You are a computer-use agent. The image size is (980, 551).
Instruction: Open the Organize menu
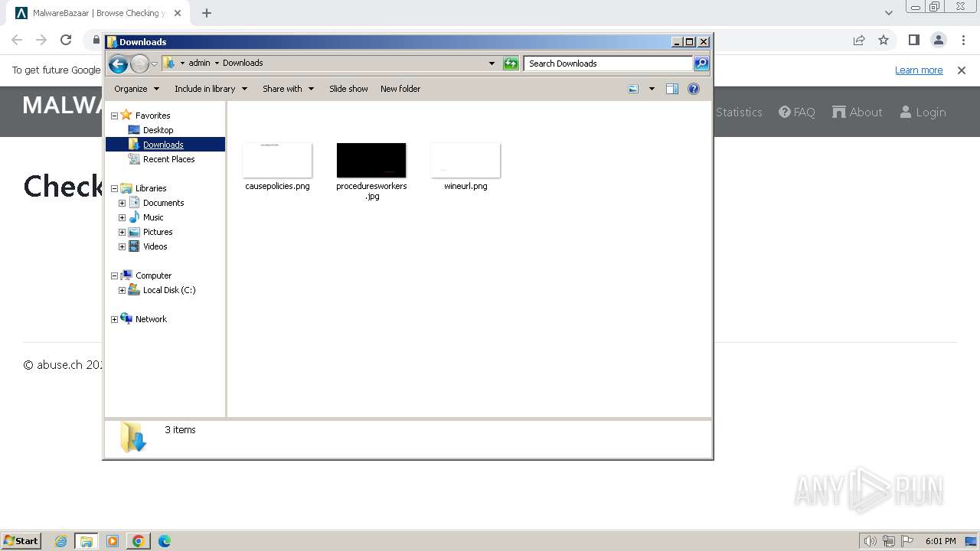136,89
